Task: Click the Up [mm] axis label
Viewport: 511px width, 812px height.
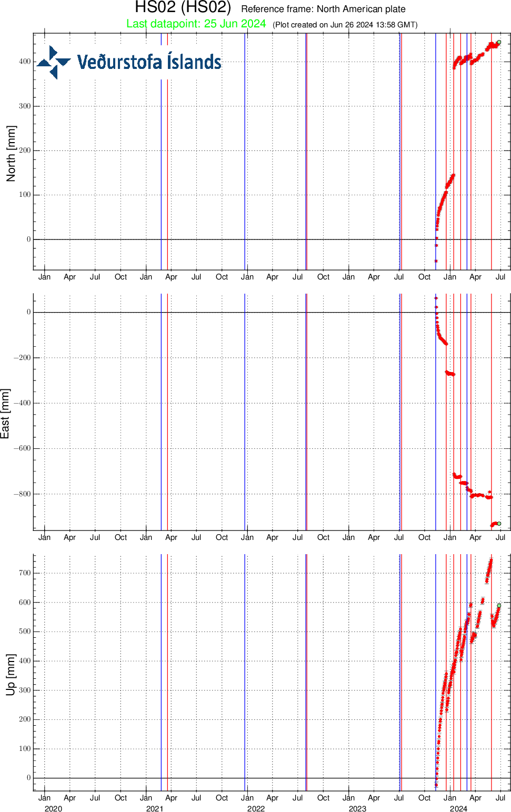Action: [11, 675]
